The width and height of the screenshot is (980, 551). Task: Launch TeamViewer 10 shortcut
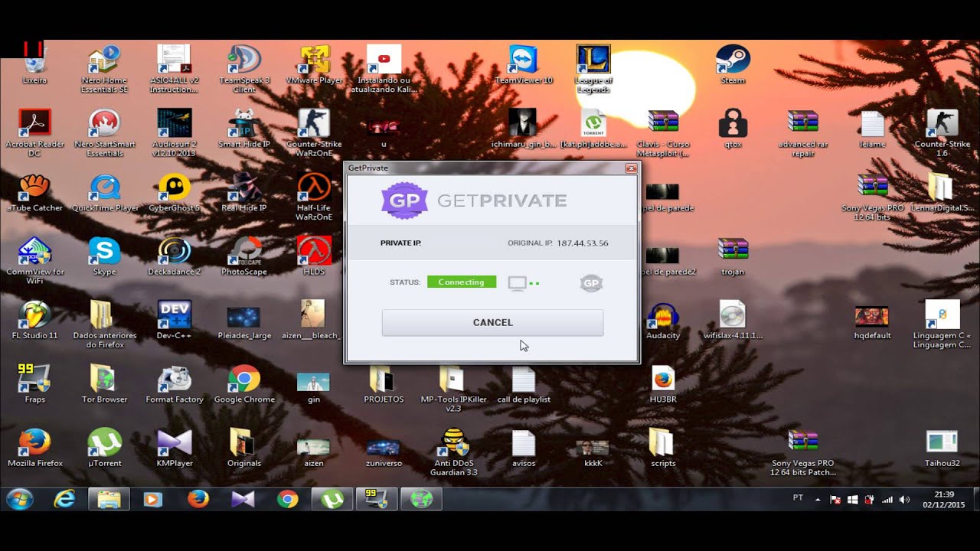point(524,65)
